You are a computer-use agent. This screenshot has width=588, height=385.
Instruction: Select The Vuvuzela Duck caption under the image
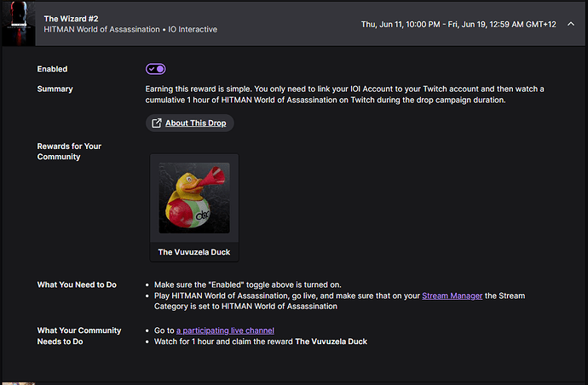tap(194, 252)
